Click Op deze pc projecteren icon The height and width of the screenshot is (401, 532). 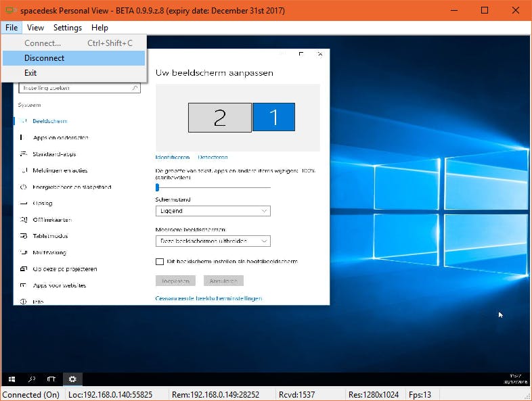coord(24,269)
